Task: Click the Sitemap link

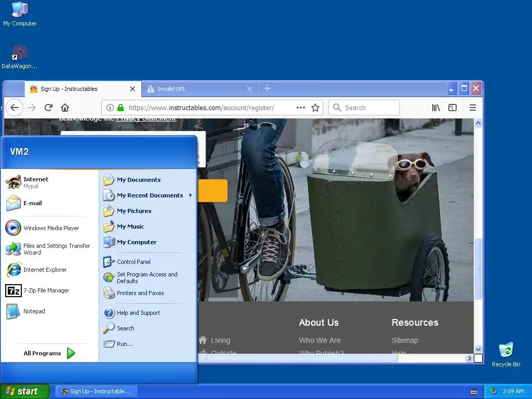Action: pyautogui.click(x=405, y=340)
